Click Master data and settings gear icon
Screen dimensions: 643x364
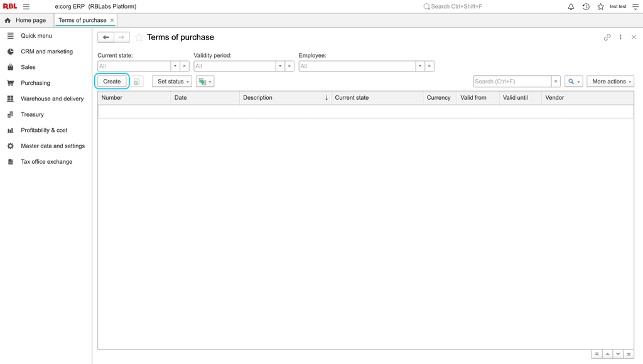tap(11, 146)
